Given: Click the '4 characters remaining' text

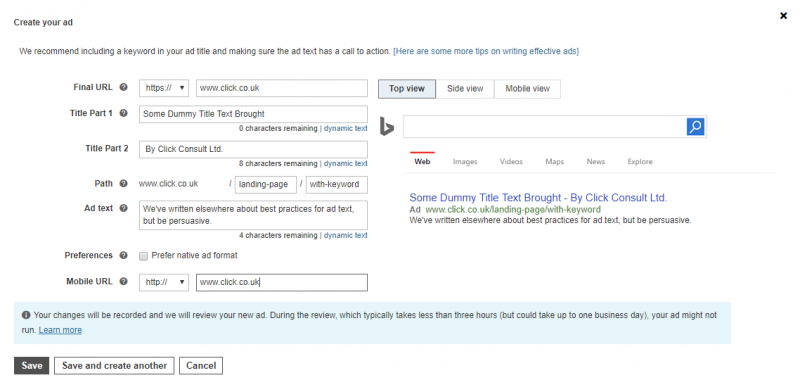Looking at the screenshot, I should (278, 236).
